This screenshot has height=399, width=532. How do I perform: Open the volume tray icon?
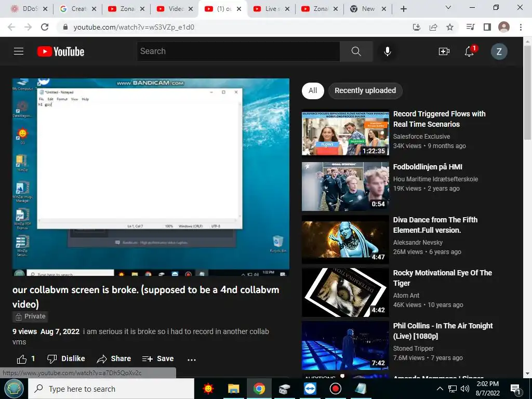(x=465, y=389)
